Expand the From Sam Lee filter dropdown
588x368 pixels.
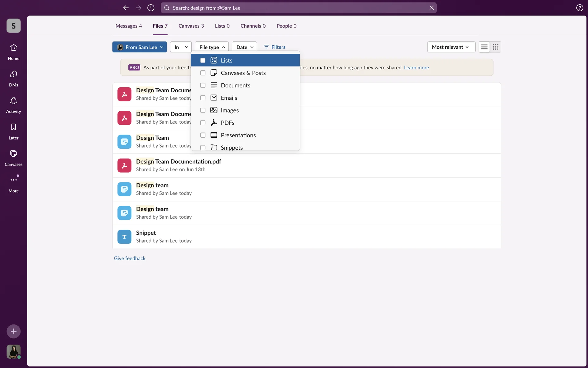(x=140, y=47)
